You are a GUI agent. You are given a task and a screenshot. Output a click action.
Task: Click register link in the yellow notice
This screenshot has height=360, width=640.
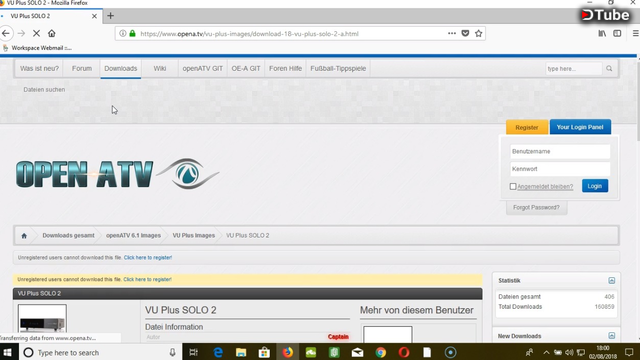point(147,280)
